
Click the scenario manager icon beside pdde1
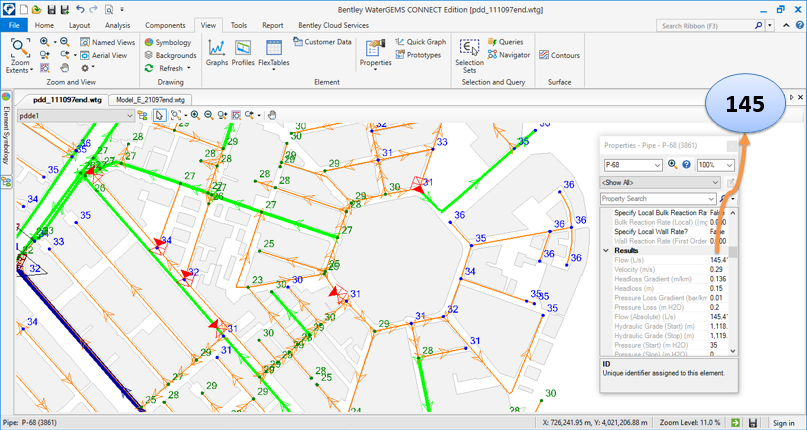point(143,115)
